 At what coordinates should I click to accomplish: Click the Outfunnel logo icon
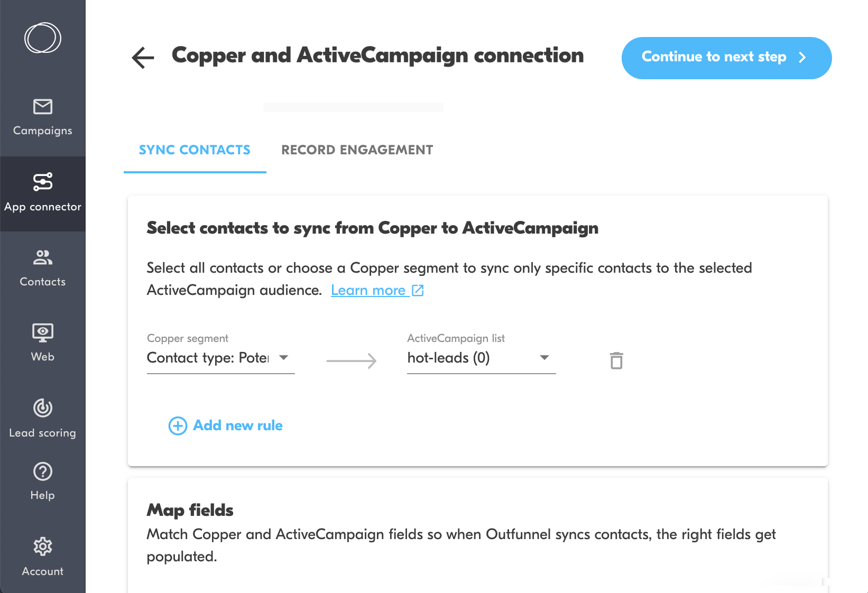point(42,38)
